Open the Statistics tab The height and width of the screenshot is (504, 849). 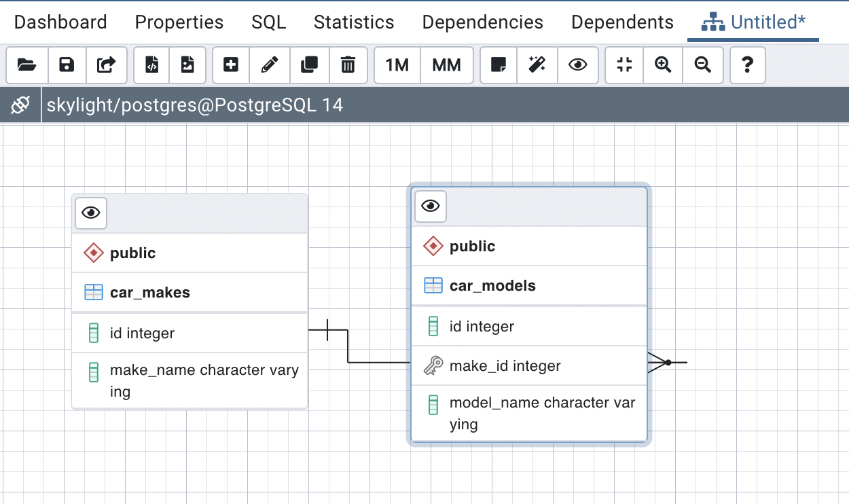click(x=354, y=22)
